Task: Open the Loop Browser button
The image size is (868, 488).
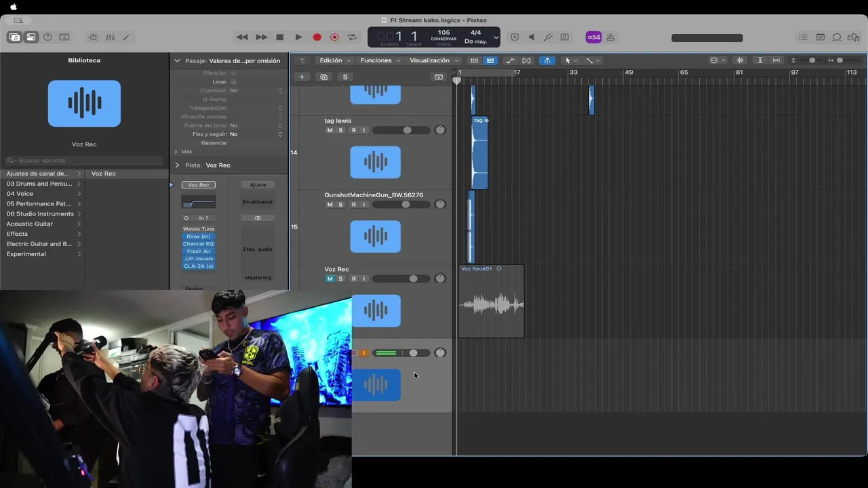Action: point(837,37)
